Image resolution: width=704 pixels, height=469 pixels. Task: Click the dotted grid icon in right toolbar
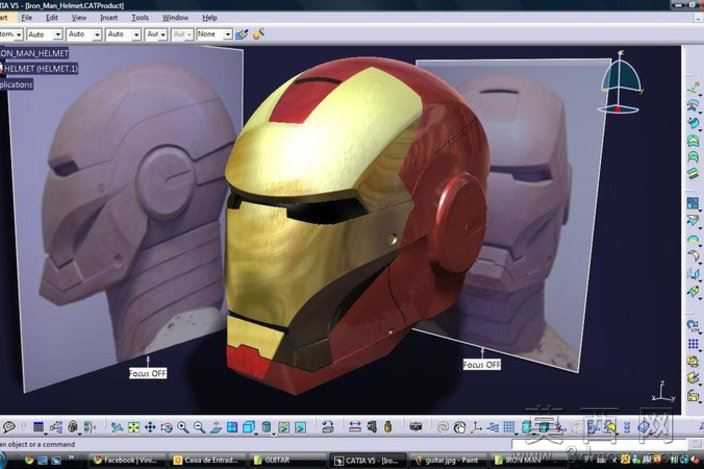coord(693,344)
